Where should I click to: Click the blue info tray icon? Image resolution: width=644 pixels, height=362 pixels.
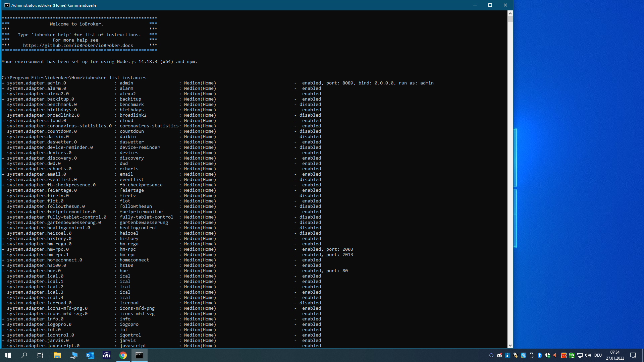tap(507, 355)
